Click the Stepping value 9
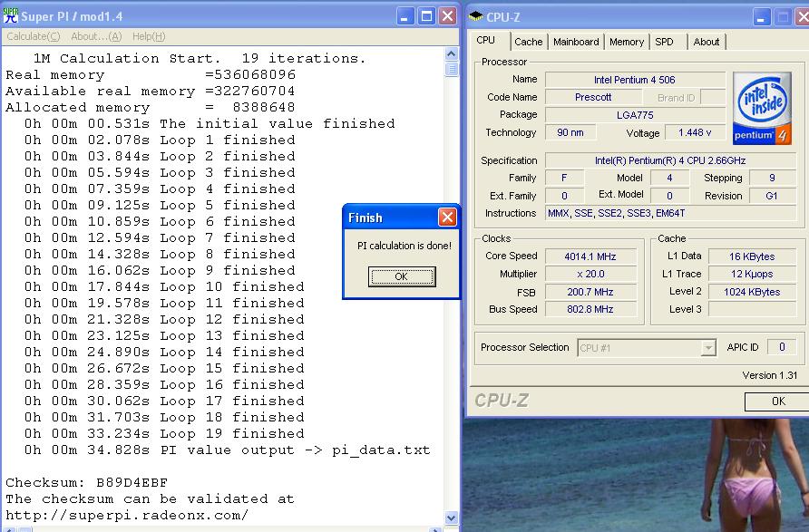809x532 pixels. pyautogui.click(x=772, y=178)
